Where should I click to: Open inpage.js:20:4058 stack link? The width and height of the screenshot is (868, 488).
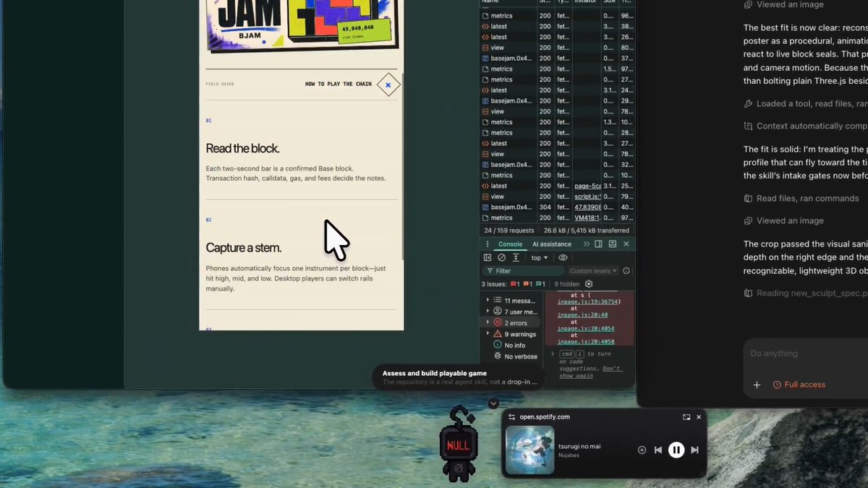(585, 341)
